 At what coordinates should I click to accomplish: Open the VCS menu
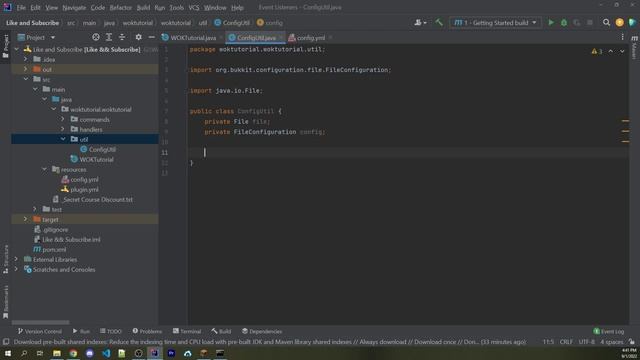click(194, 7)
